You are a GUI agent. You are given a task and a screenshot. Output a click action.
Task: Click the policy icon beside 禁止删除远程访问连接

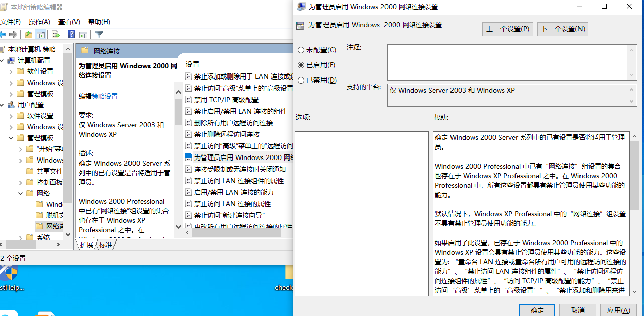(189, 134)
